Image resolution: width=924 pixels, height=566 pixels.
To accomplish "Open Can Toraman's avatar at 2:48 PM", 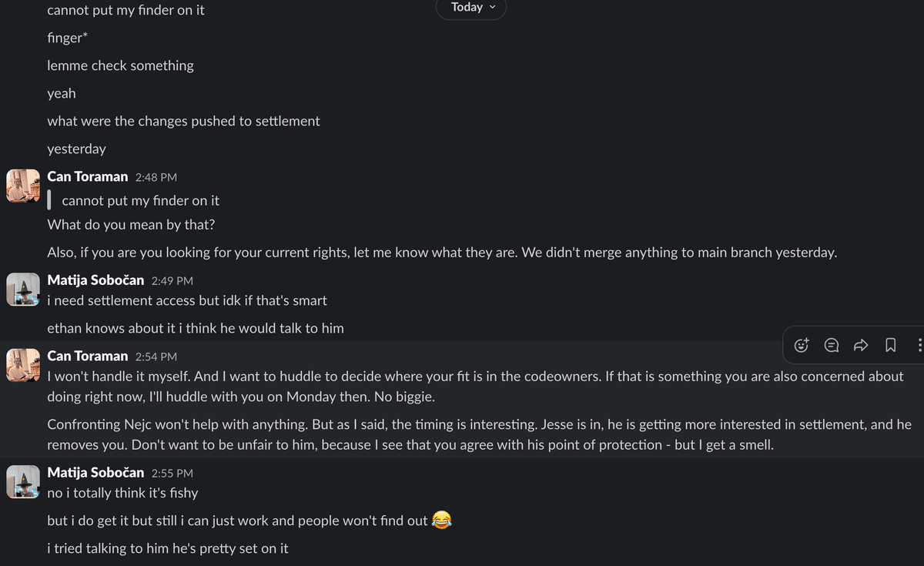I will pos(23,186).
